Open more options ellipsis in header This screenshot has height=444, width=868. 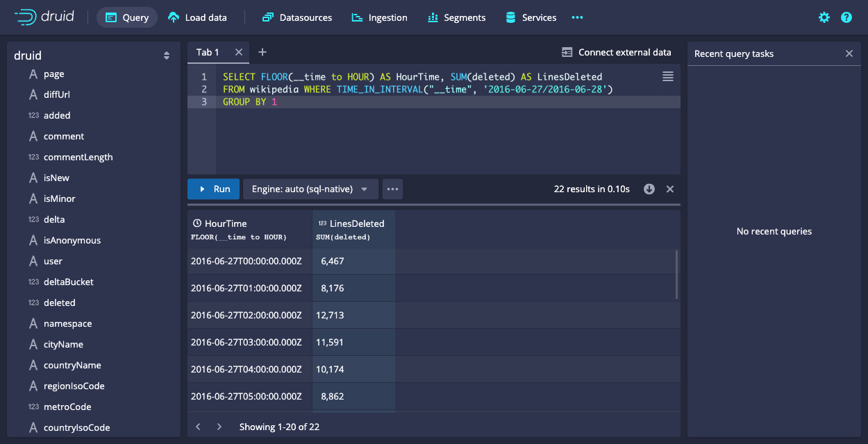577,17
